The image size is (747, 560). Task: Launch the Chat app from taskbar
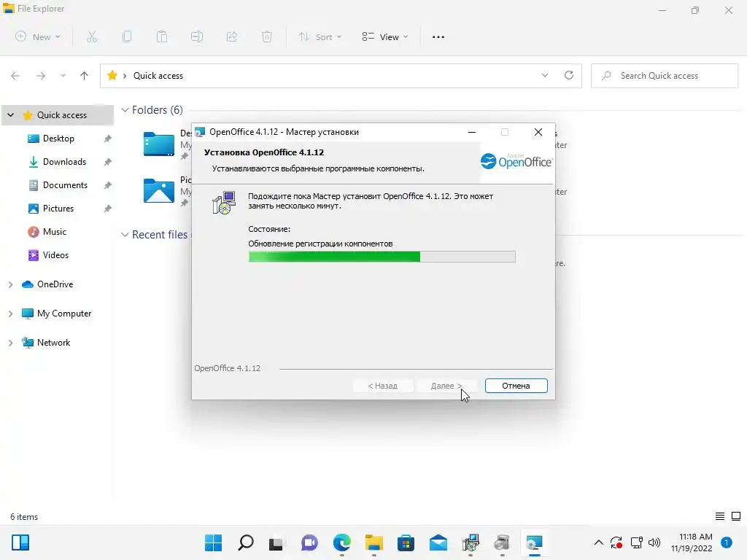coord(309,542)
